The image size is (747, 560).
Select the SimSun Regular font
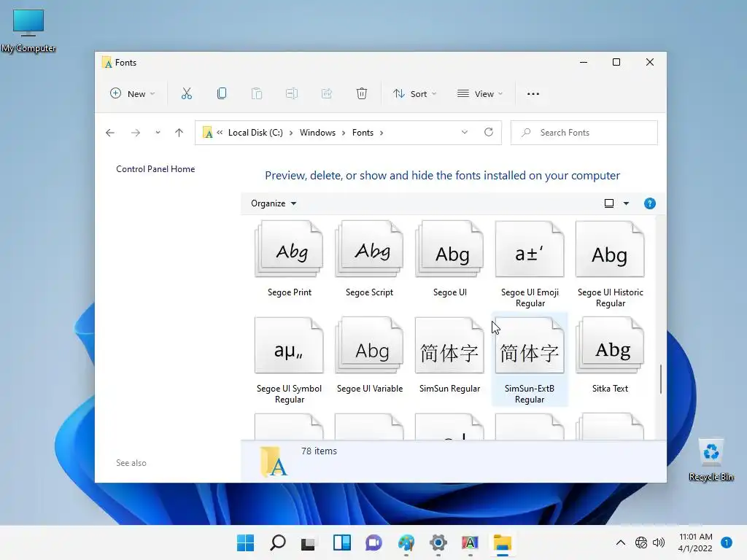(449, 356)
